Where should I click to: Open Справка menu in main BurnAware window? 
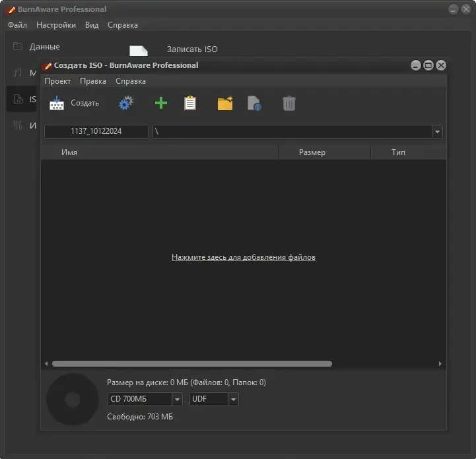click(123, 25)
